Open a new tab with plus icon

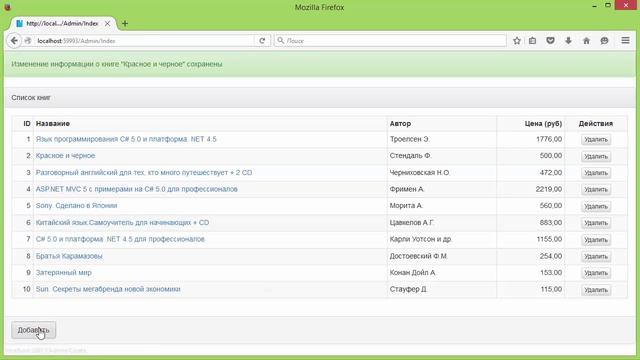125,24
